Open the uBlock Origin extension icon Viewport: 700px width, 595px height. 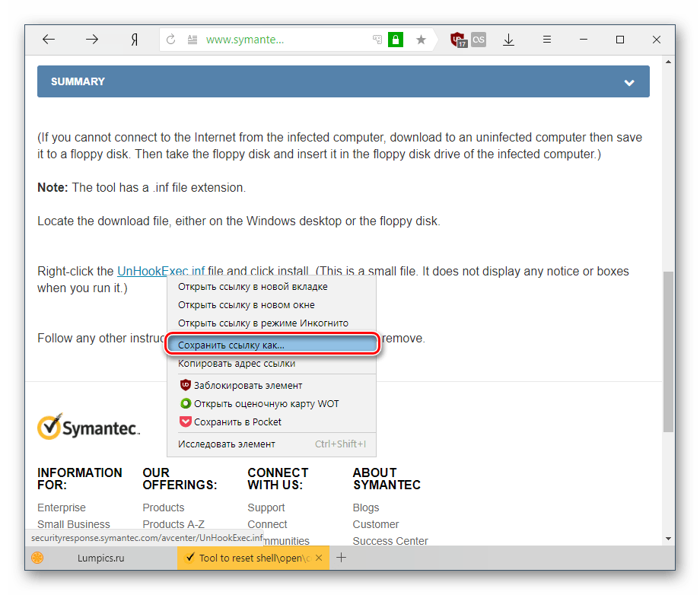[458, 40]
